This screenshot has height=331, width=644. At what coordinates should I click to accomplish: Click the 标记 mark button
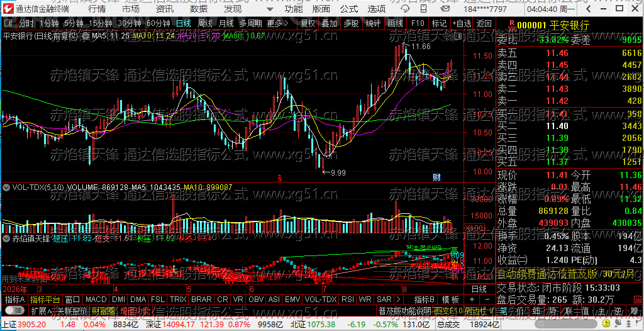(x=439, y=24)
